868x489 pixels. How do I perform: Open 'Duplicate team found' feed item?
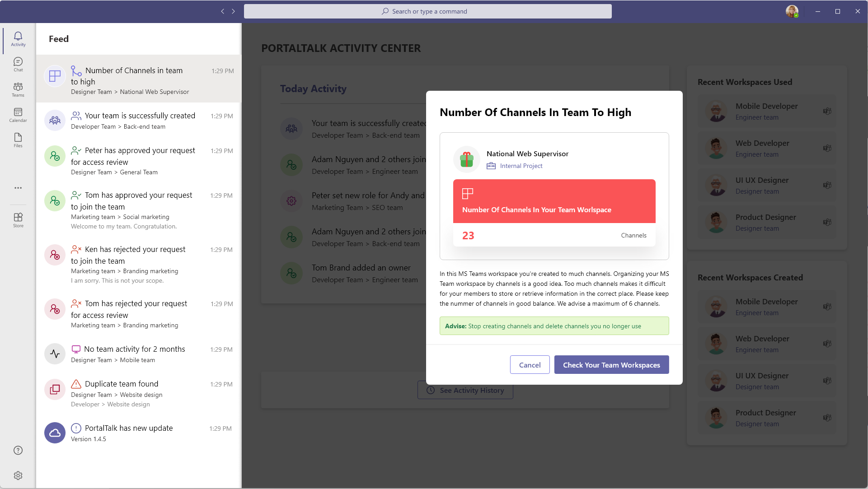click(138, 393)
